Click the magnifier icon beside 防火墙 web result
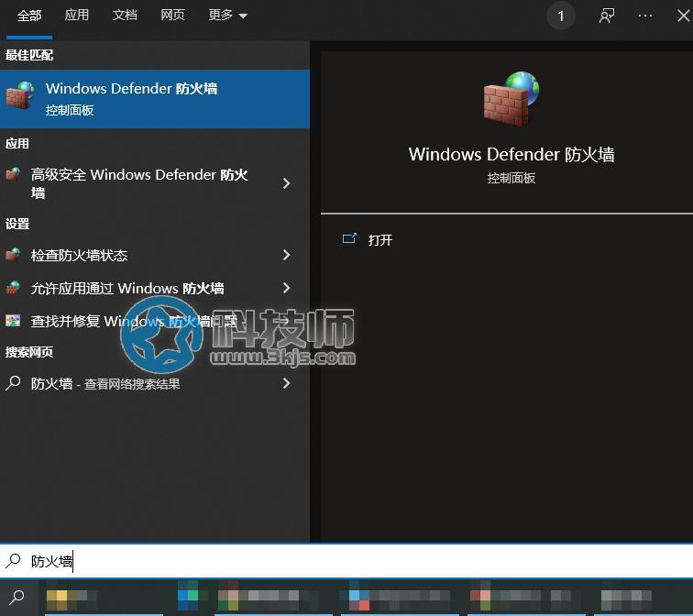 point(13,383)
